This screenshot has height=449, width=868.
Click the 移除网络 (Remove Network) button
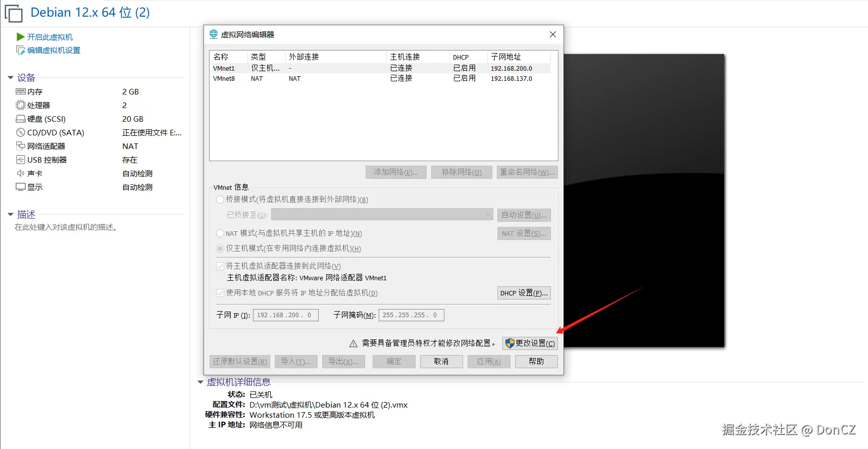(x=462, y=172)
